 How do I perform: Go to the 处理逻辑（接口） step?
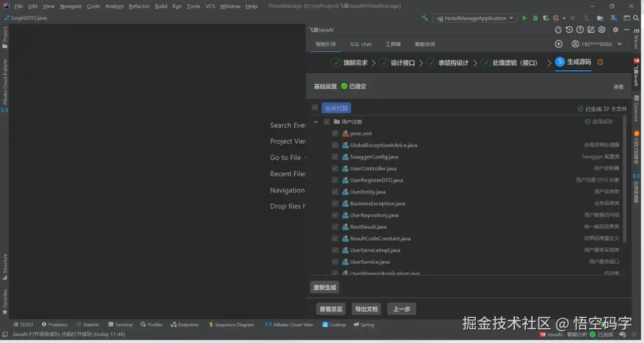click(509, 63)
